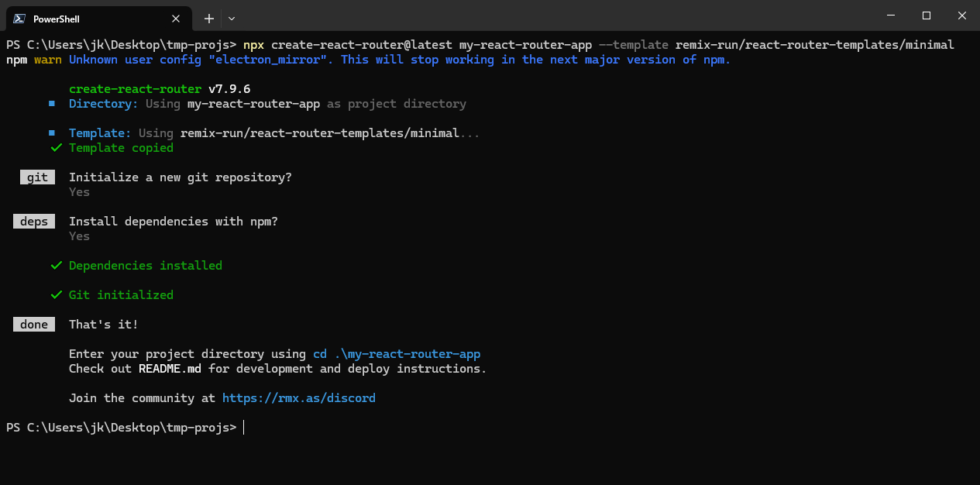
Task: Click the green checkmark beside Template copied
Action: [x=56, y=148]
